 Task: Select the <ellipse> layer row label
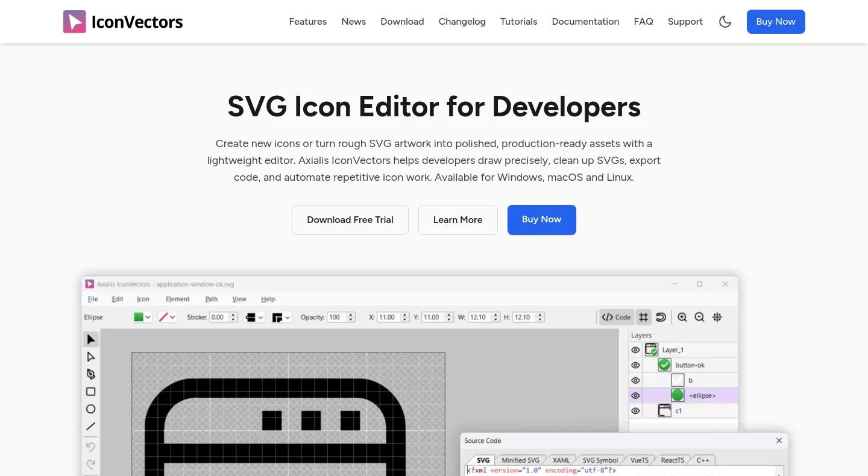pyautogui.click(x=702, y=396)
